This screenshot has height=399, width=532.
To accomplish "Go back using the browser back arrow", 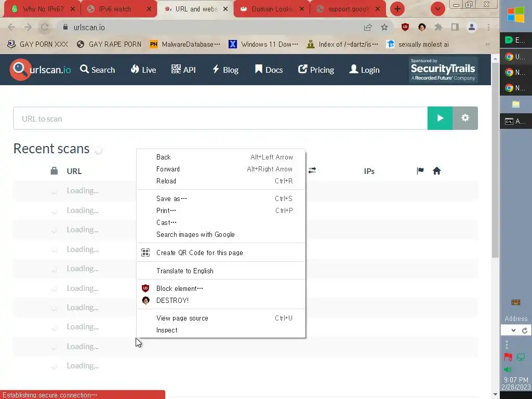I will 11,27.
